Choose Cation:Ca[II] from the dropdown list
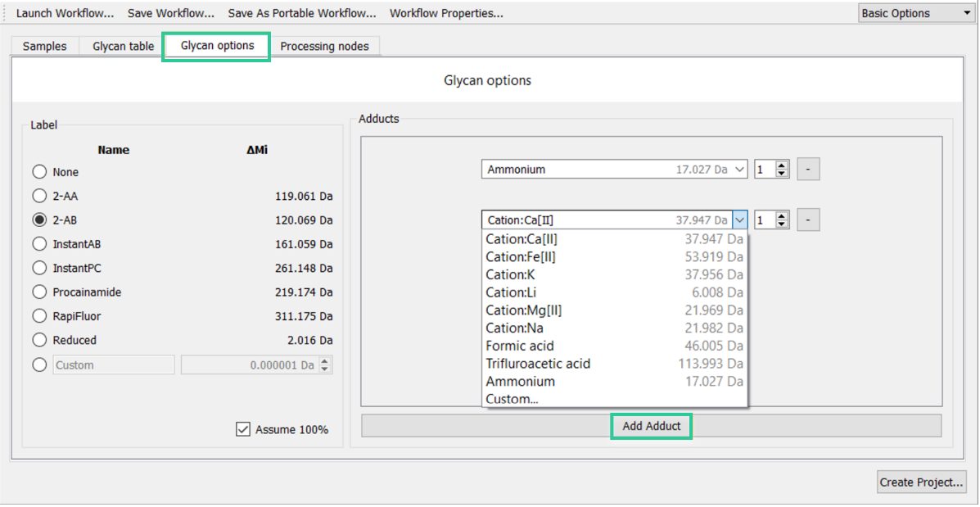This screenshot has width=980, height=507. pos(614,239)
